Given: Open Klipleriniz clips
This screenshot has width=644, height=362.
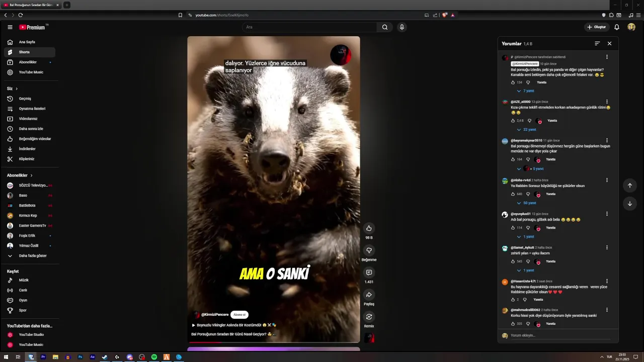Looking at the screenshot, I should coord(30,159).
